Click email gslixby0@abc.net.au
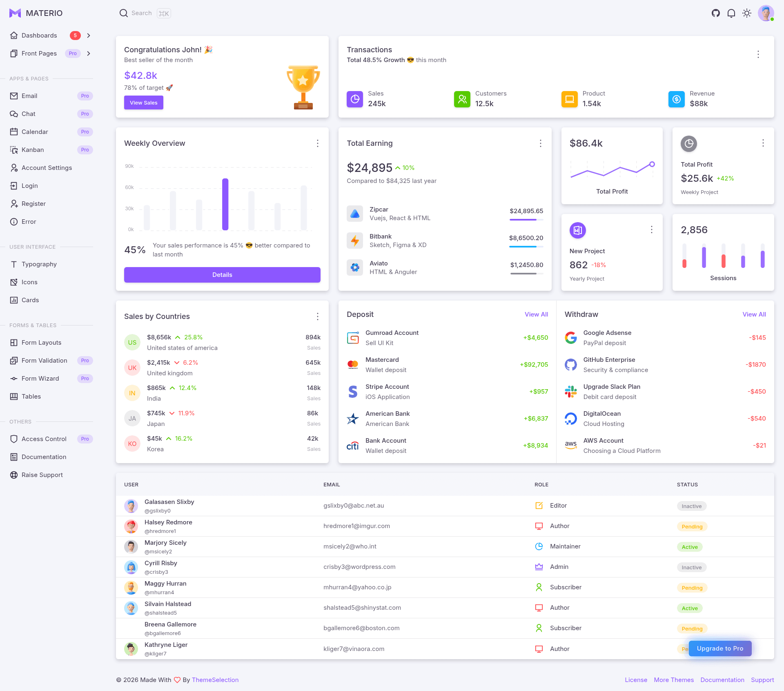 point(354,506)
